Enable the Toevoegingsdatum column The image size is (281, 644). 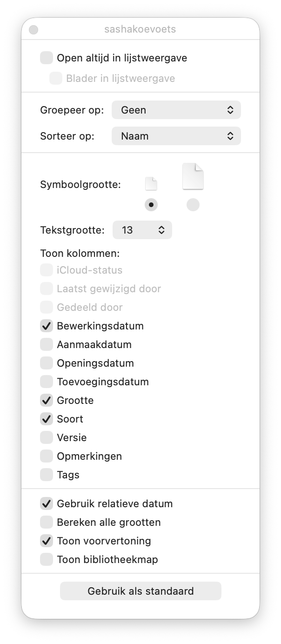(47, 382)
